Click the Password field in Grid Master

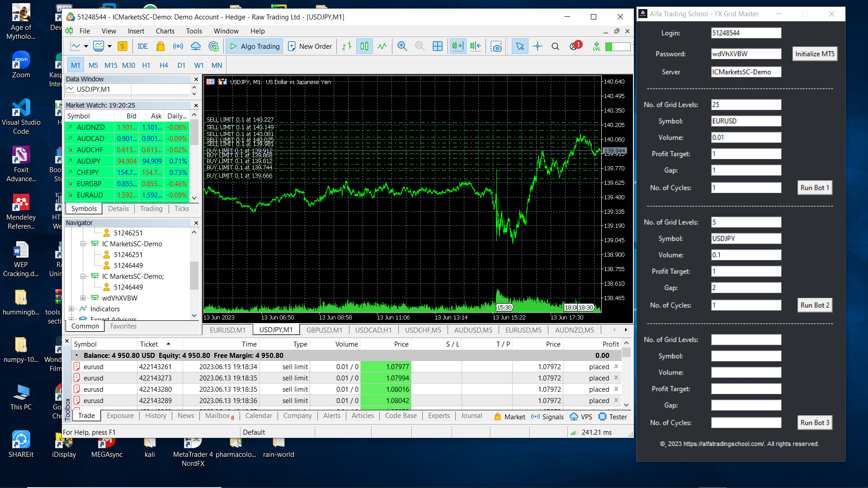[x=746, y=54]
